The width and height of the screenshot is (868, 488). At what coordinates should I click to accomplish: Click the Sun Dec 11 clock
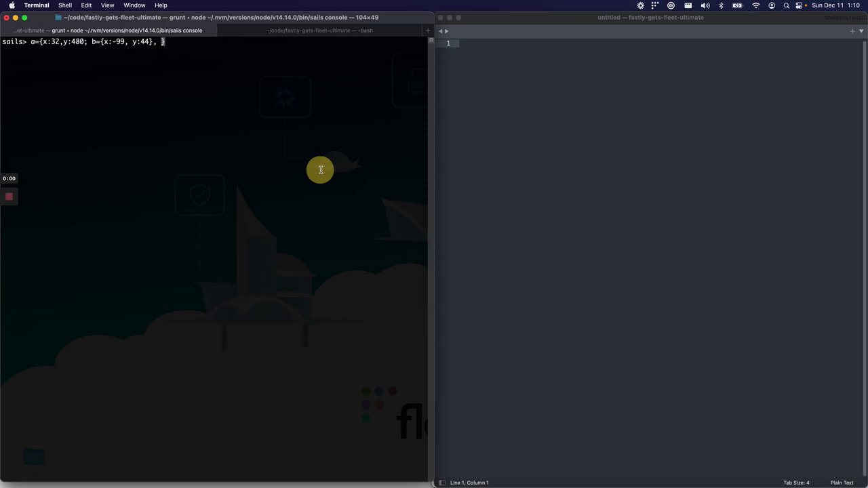point(835,5)
